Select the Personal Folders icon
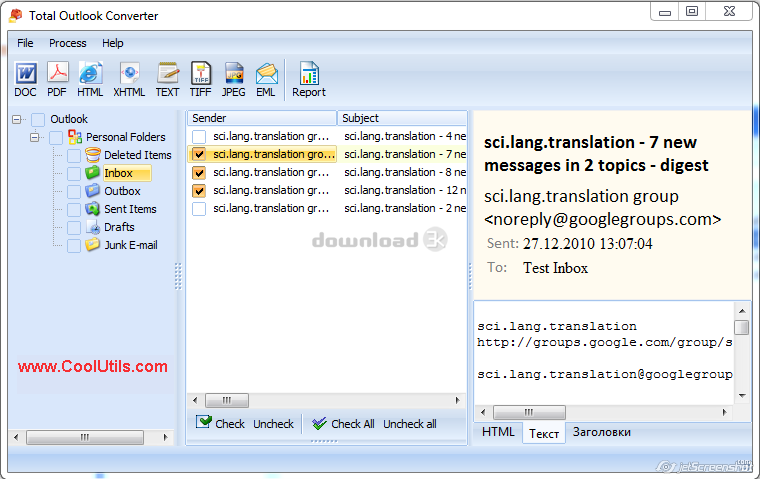The width and height of the screenshot is (760, 479). [x=75, y=137]
